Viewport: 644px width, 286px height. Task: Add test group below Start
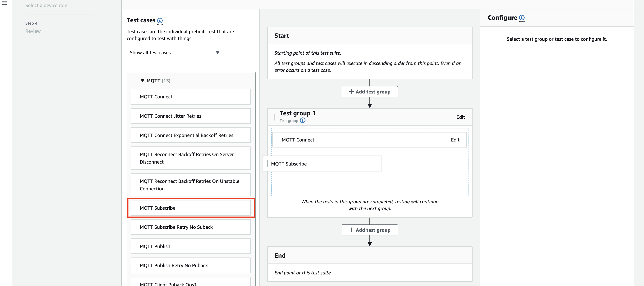[x=369, y=92]
